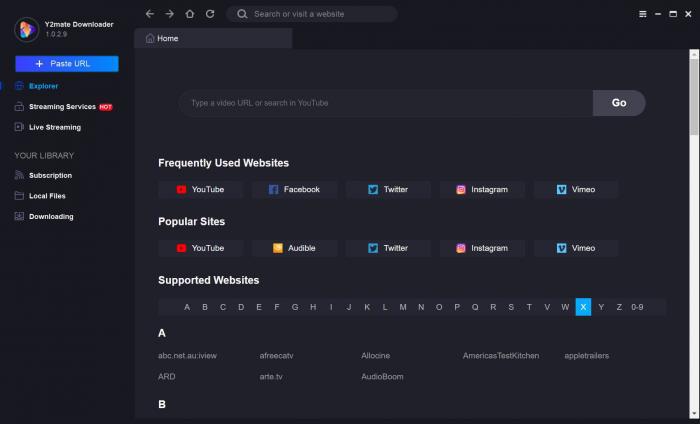Click the browser forward arrow
This screenshot has width=700, height=424.
(x=170, y=14)
